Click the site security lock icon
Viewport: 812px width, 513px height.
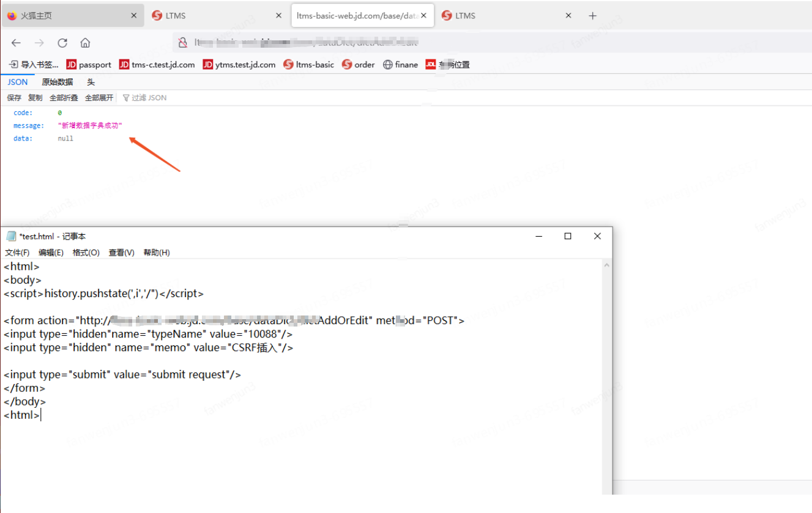[182, 43]
